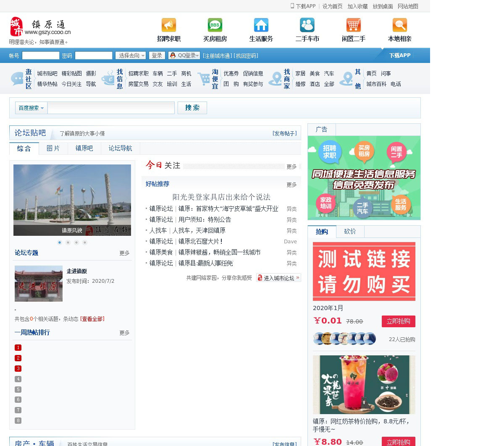Click 更多 next to 今日关注
Screen dimensions: 504x446
point(291,167)
